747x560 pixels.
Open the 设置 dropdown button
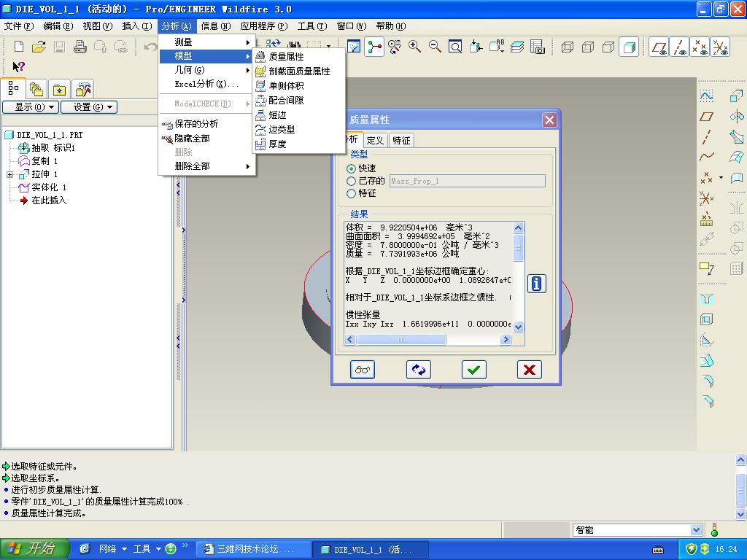click(x=89, y=107)
